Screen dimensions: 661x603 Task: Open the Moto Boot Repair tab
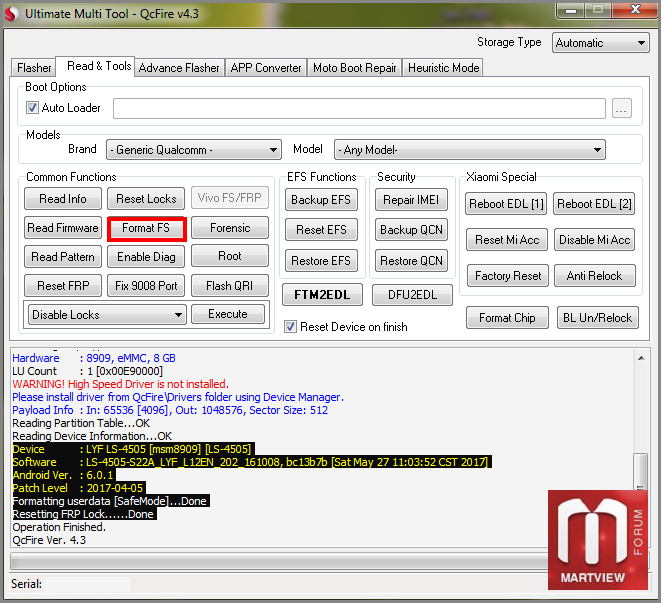(355, 67)
